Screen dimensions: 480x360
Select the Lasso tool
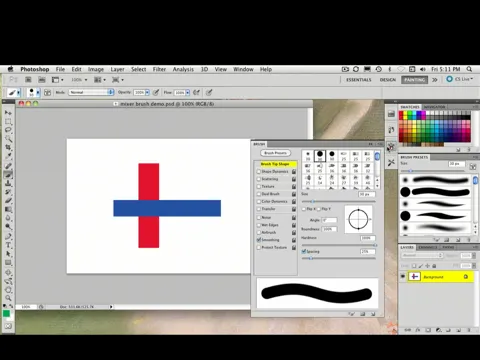(x=8, y=130)
